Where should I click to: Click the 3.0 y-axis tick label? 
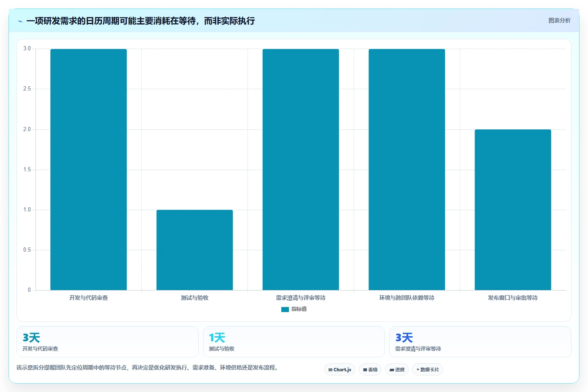(27, 49)
